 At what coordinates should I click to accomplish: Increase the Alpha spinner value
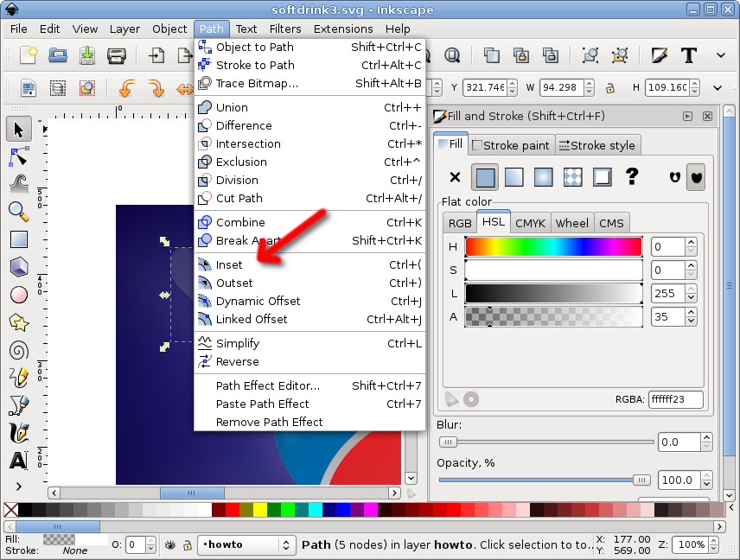tap(692, 313)
